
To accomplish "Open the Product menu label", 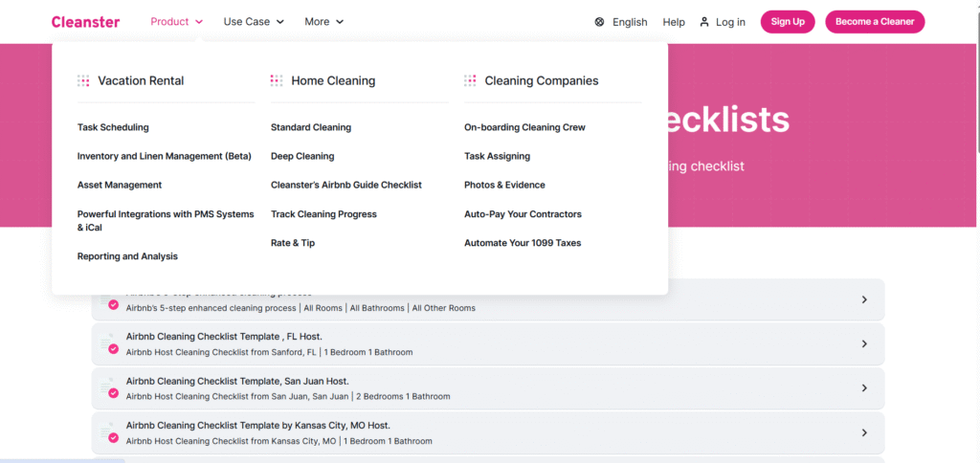I will click(169, 22).
